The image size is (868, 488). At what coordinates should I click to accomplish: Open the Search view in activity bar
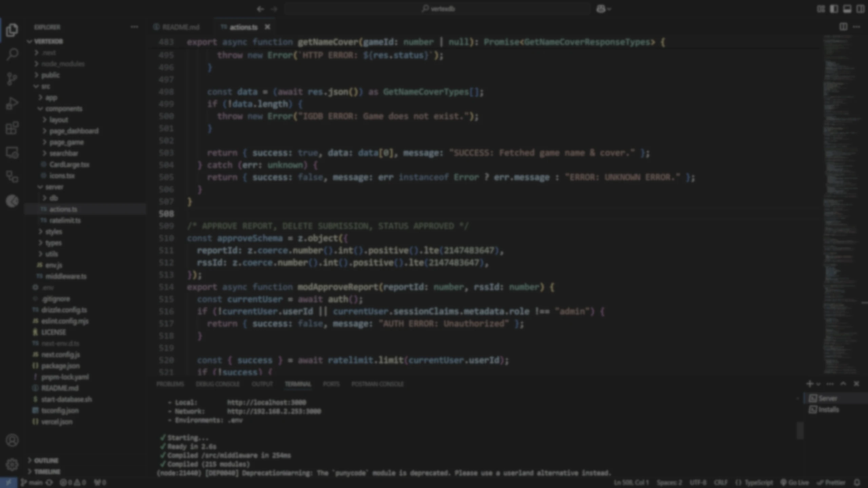(12, 54)
